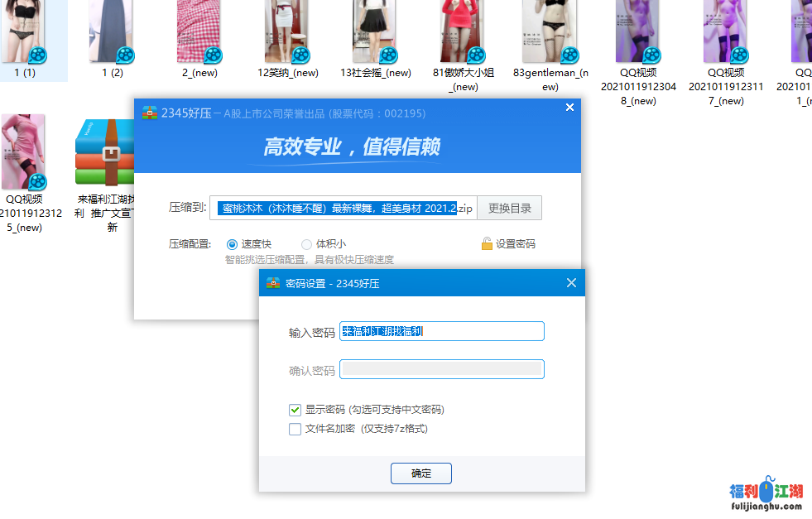
Task: Click the 2345好压 logo in the title bar
Action: [150, 113]
